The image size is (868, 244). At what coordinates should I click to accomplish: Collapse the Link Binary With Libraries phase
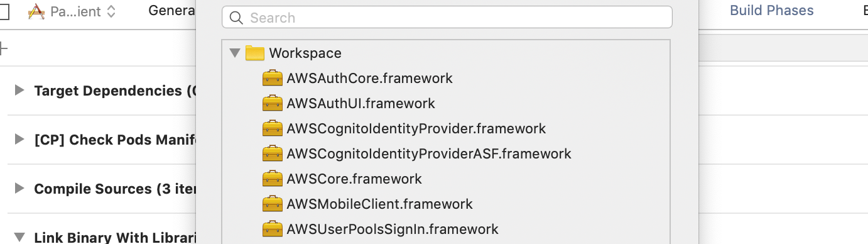19,238
